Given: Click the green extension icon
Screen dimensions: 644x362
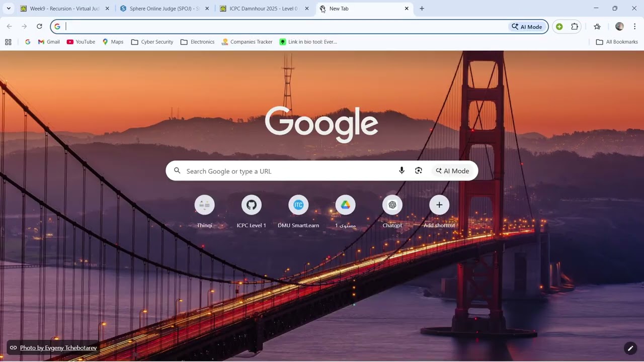Looking at the screenshot, I should (559, 27).
